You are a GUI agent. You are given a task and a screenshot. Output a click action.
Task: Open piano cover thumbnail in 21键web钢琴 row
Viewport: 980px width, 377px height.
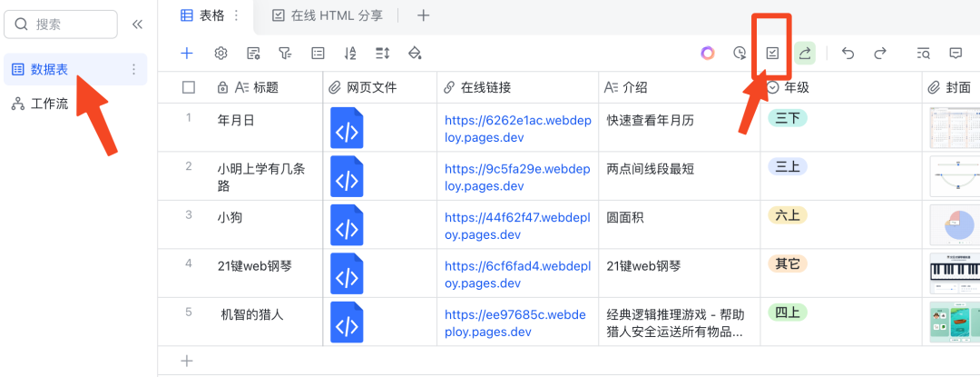(x=955, y=273)
